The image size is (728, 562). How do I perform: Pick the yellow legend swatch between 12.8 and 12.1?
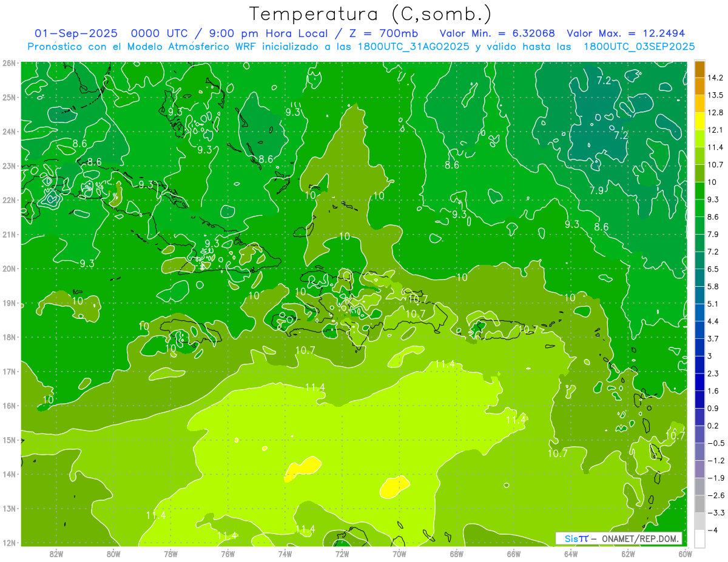coord(699,121)
